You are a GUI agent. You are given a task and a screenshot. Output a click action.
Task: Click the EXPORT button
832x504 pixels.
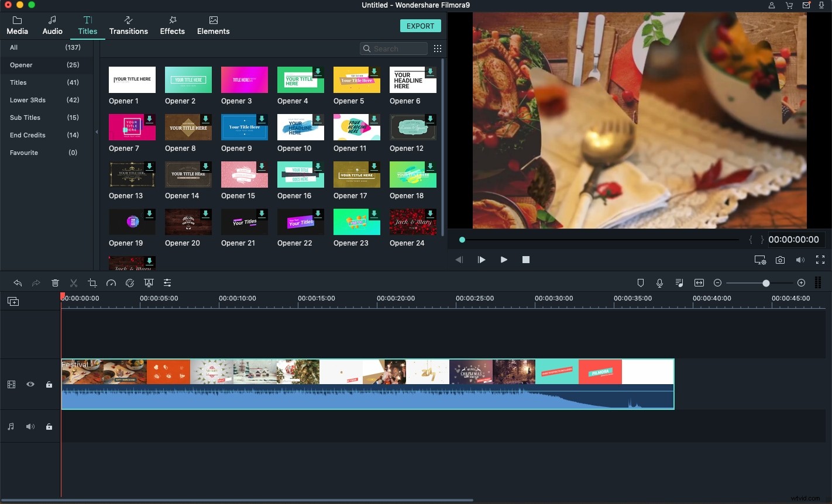(420, 26)
